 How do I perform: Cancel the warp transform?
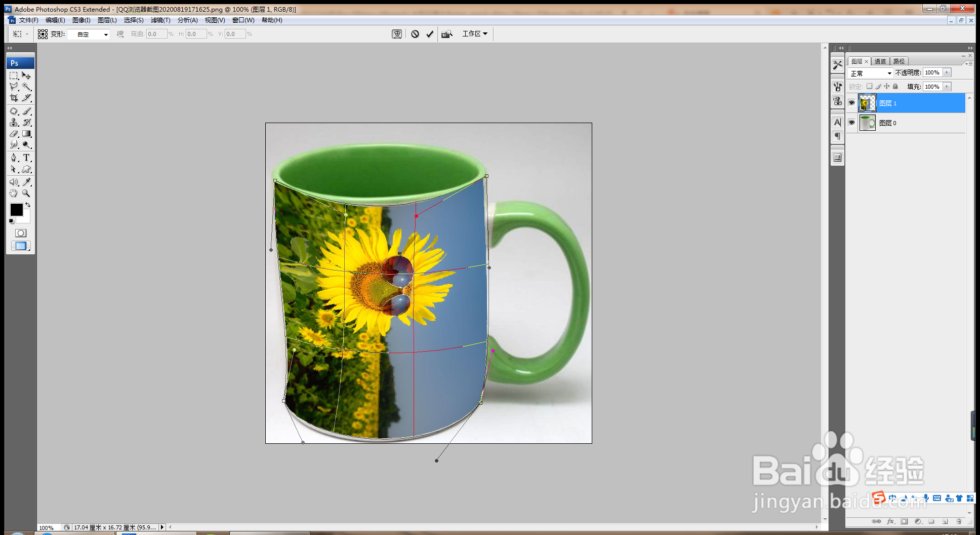pos(415,34)
